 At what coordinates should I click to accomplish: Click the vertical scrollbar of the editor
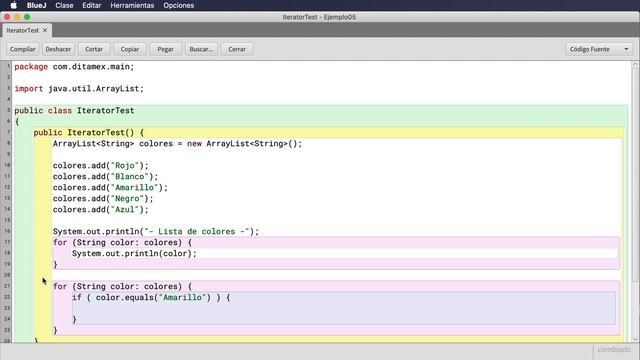[x=635, y=176]
